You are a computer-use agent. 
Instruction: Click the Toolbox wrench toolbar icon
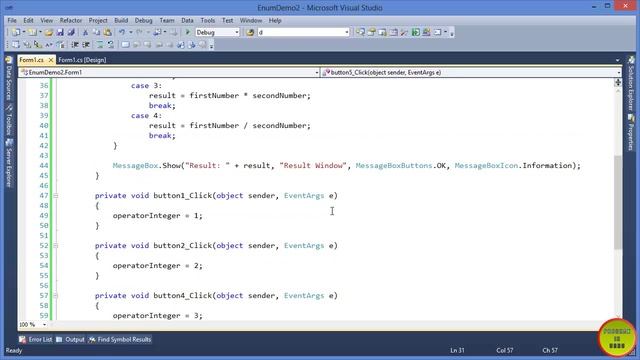pyautogui.click(x=404, y=32)
